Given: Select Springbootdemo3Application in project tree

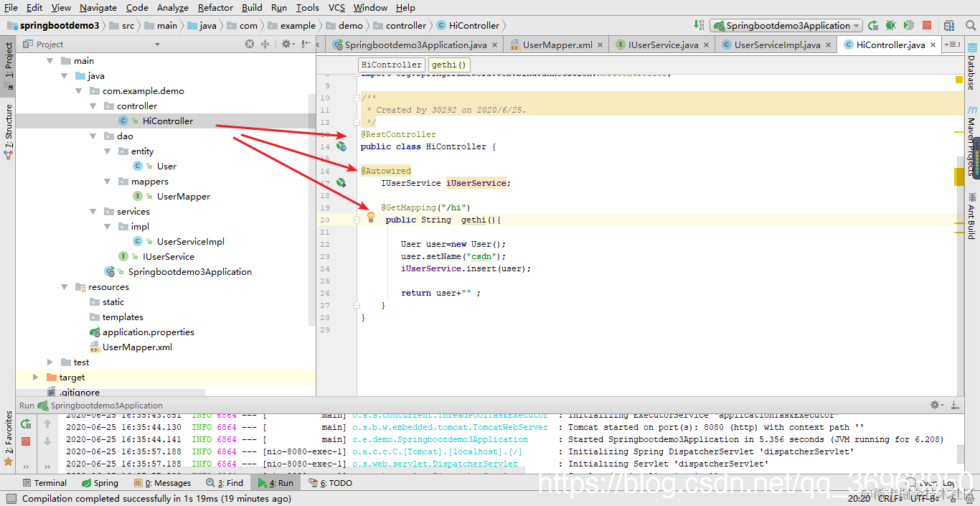Looking at the screenshot, I should pyautogui.click(x=189, y=271).
